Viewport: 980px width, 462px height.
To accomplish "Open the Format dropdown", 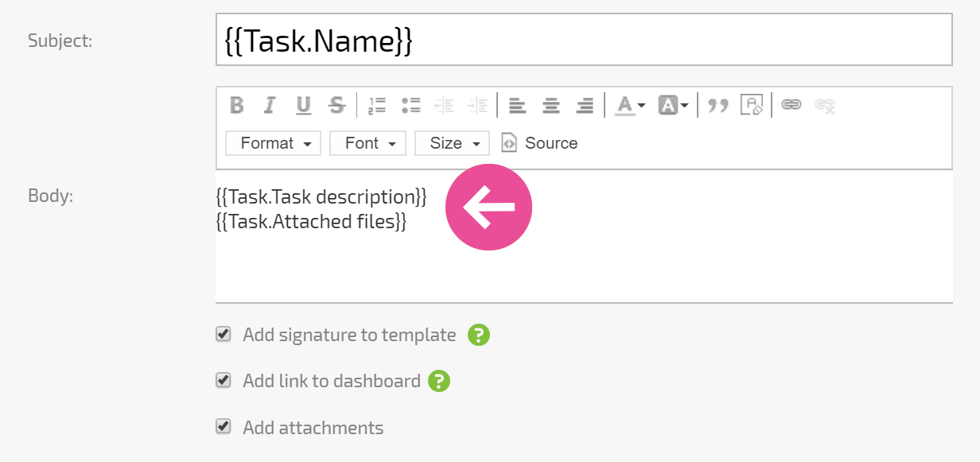I will pos(274,143).
